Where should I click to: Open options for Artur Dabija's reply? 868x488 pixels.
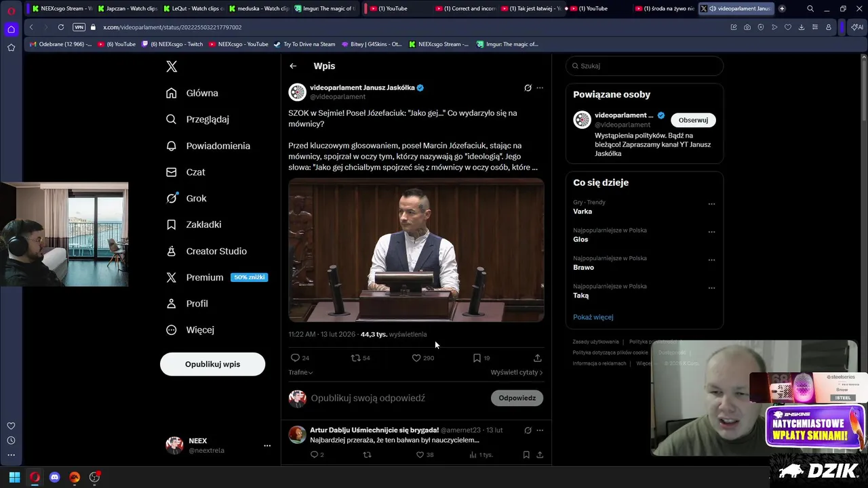(x=540, y=430)
